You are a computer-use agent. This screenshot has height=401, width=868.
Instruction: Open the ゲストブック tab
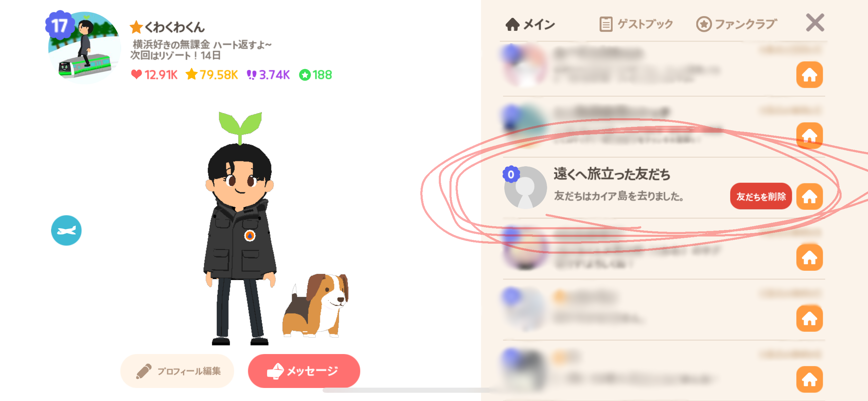point(636,24)
